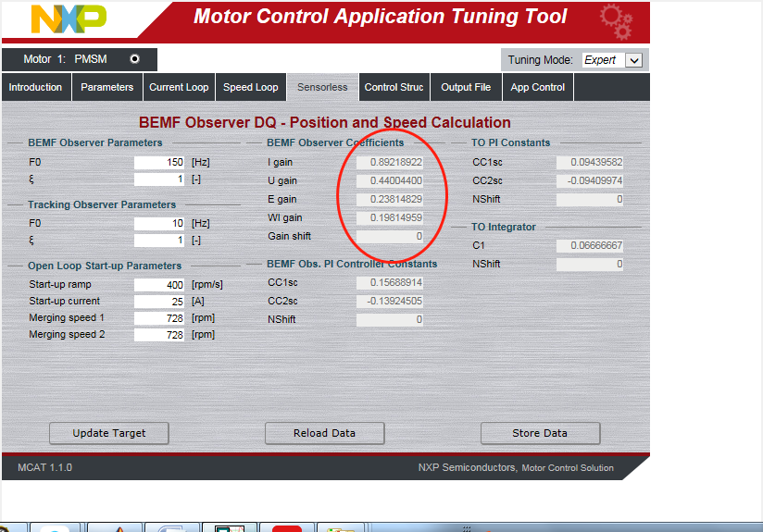Viewport: 763px width, 532px height.
Task: Click the E gain value 0.23814829
Action: (x=390, y=199)
